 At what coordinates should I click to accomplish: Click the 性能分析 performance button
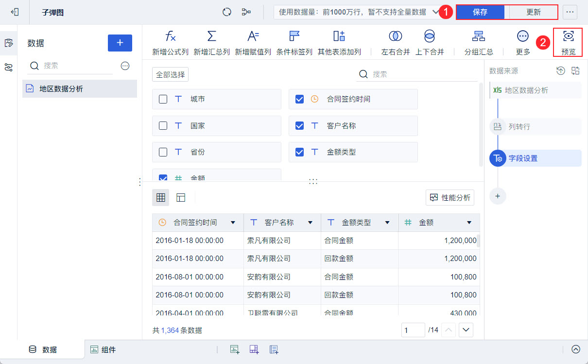pos(450,198)
